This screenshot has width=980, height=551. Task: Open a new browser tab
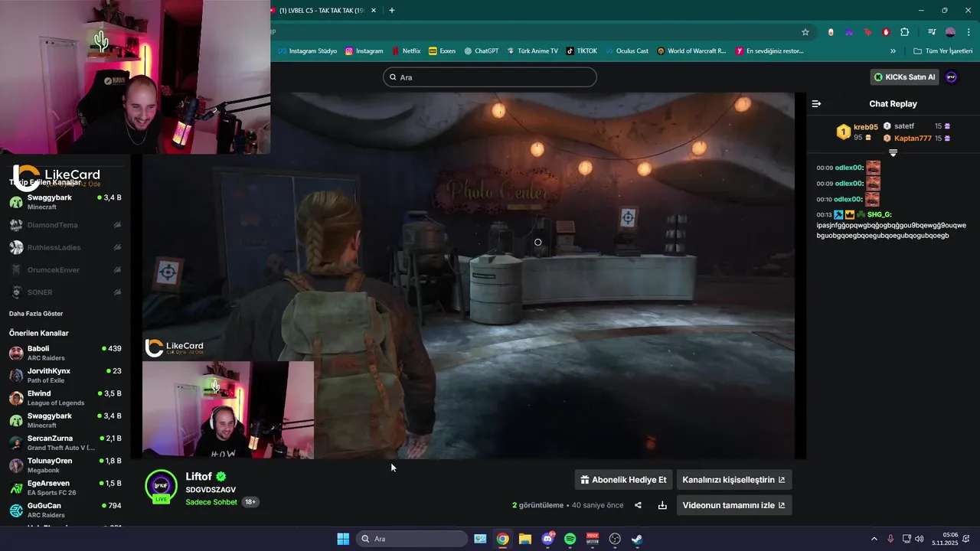[x=392, y=11]
